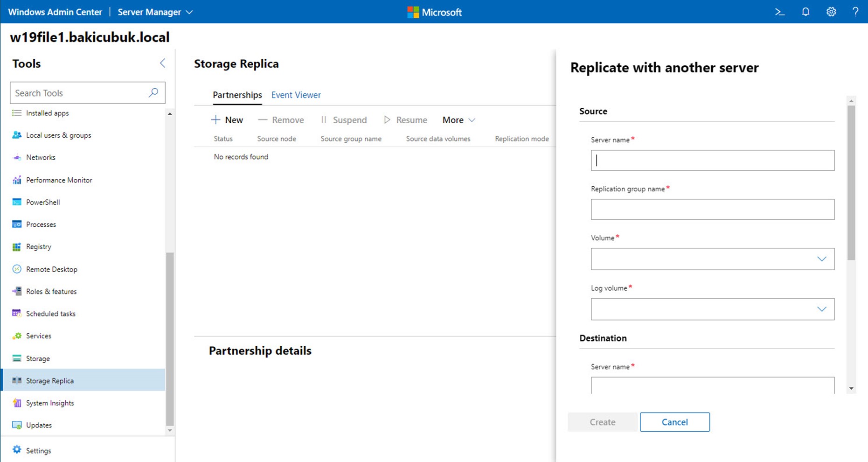Viewport: 868px width, 462px height.
Task: Click the Local users & groups icon
Action: [x=17, y=135]
